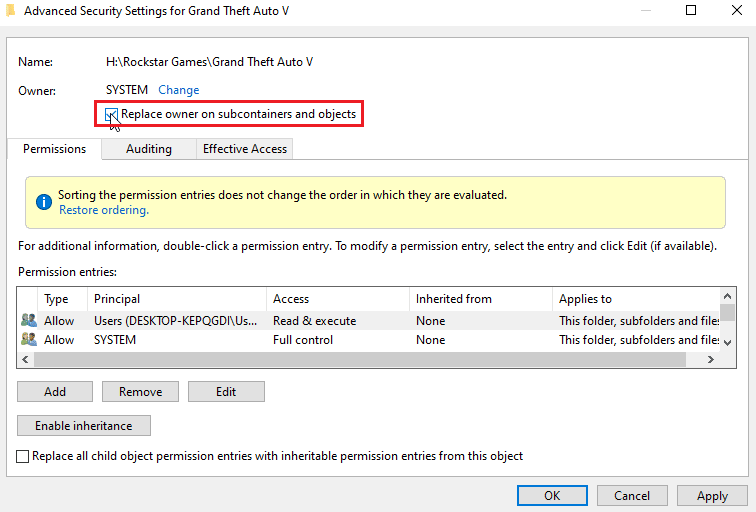Click the group icon beside the Users entry

tap(29, 321)
